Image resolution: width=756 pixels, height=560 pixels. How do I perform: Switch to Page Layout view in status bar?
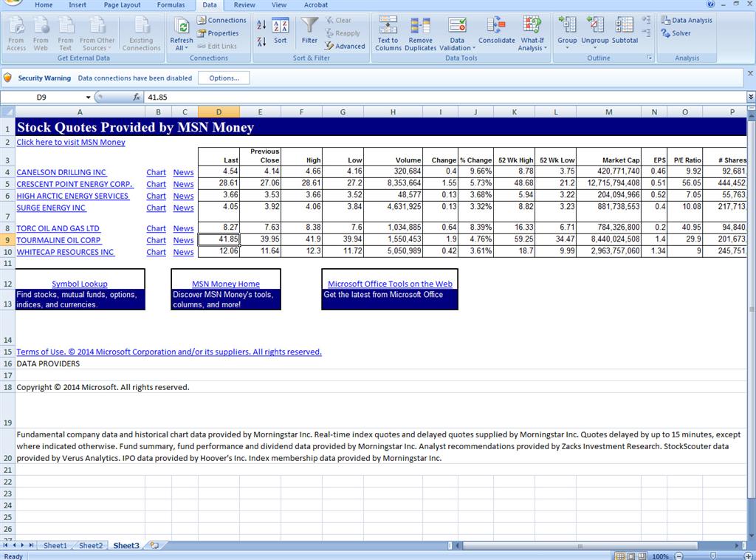coord(632,556)
